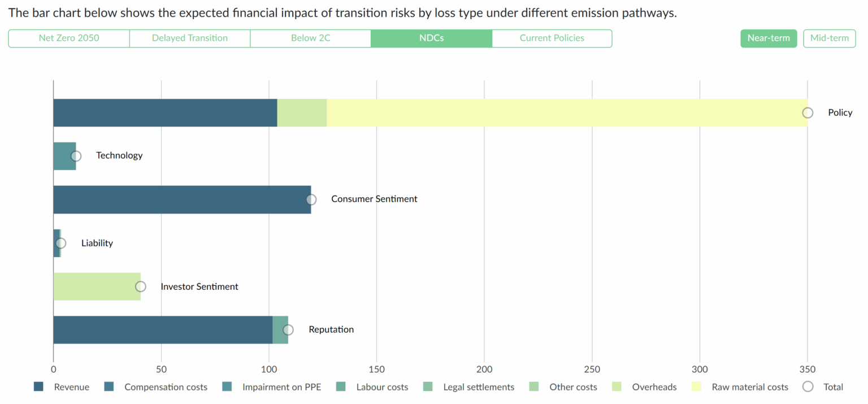Select the Current Policies pathway tab
This screenshot has width=868, height=404.
click(x=552, y=38)
